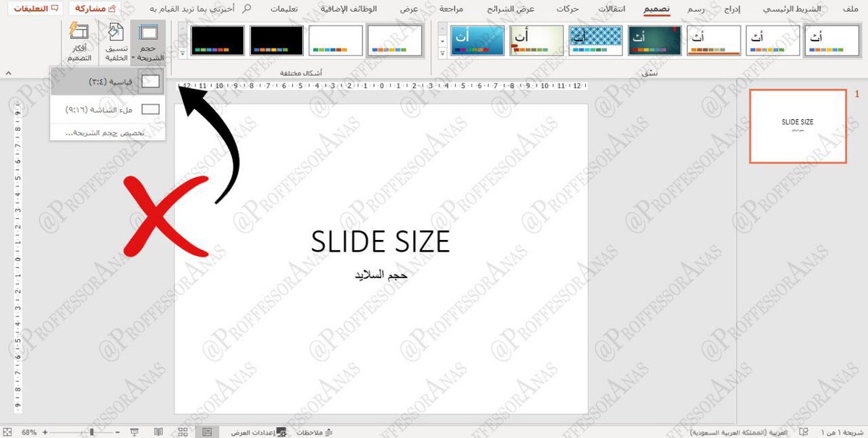Start Slide Show from status bar icon
The image size is (868, 438).
coord(135,432)
